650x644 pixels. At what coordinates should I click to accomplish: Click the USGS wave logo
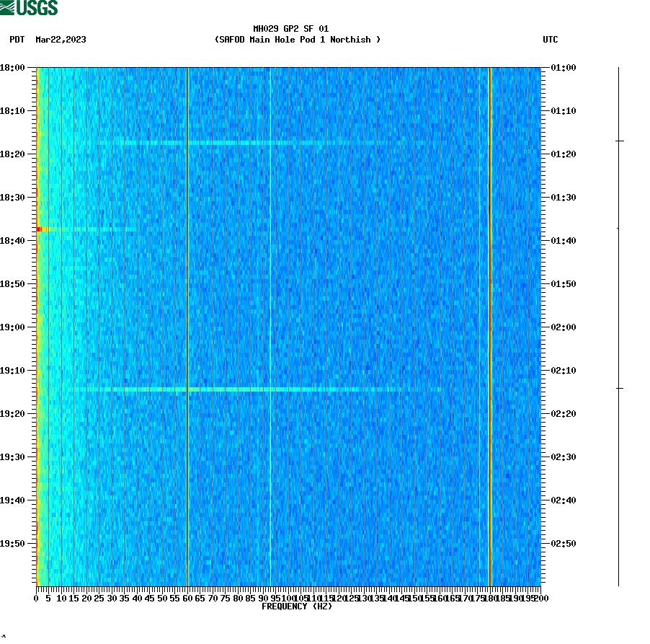9,7
